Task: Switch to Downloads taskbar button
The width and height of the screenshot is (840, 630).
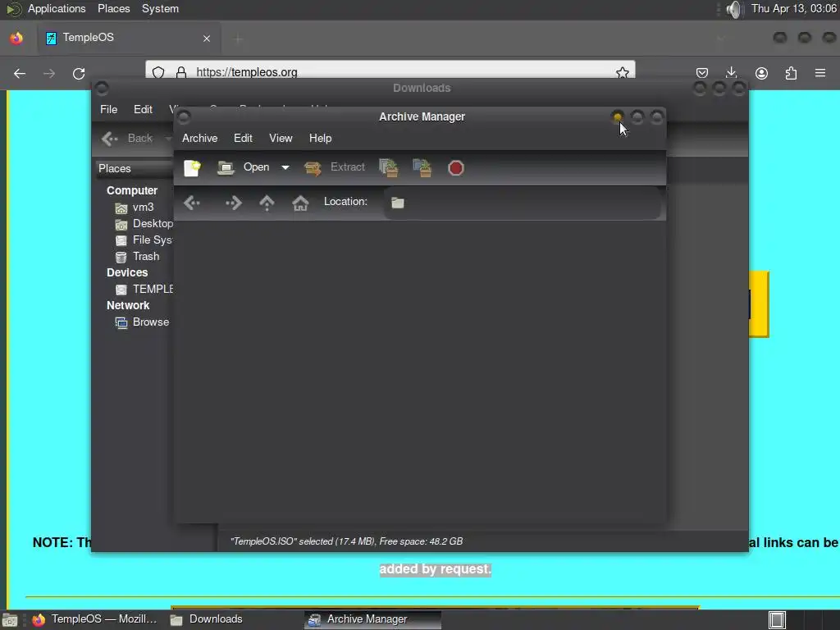Action: click(207, 619)
